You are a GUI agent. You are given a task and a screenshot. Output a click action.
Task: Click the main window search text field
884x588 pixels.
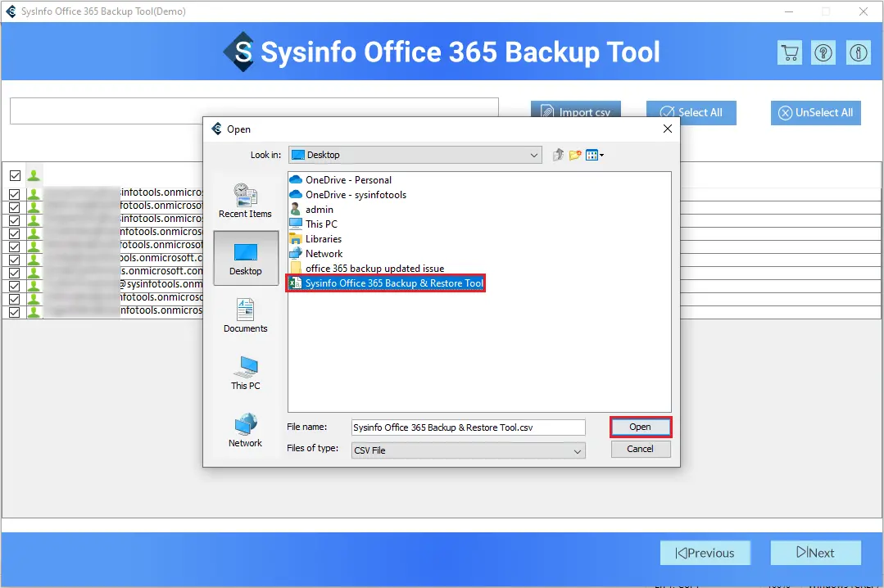coord(254,111)
